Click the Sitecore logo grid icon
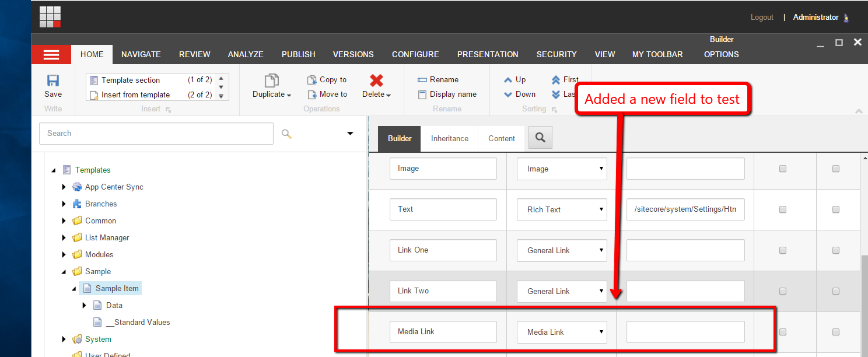 (x=50, y=17)
